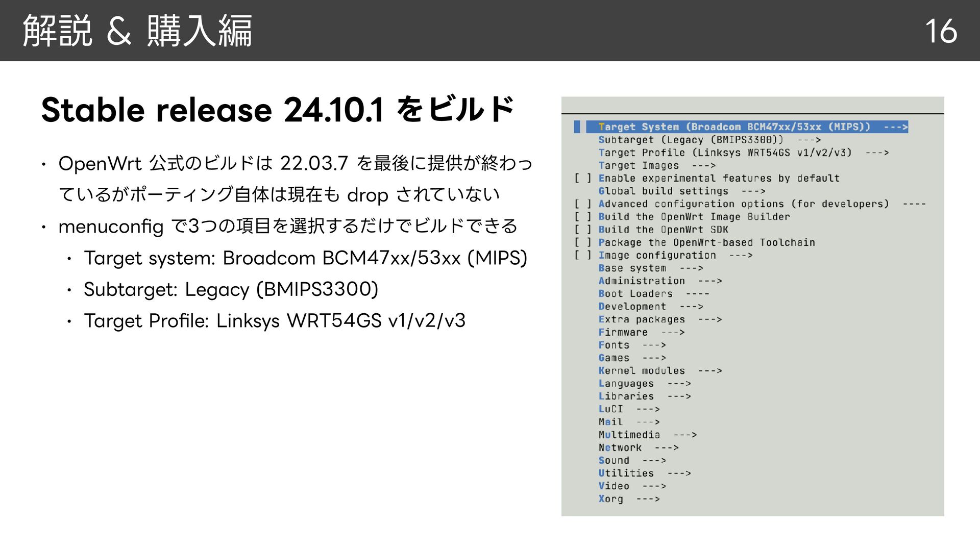Viewport: 980px width, 551px height.
Task: Expand the Base system submenu
Action: 651,268
